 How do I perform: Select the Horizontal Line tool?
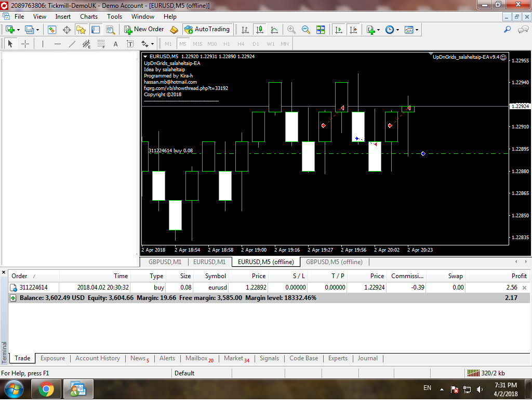58,44
